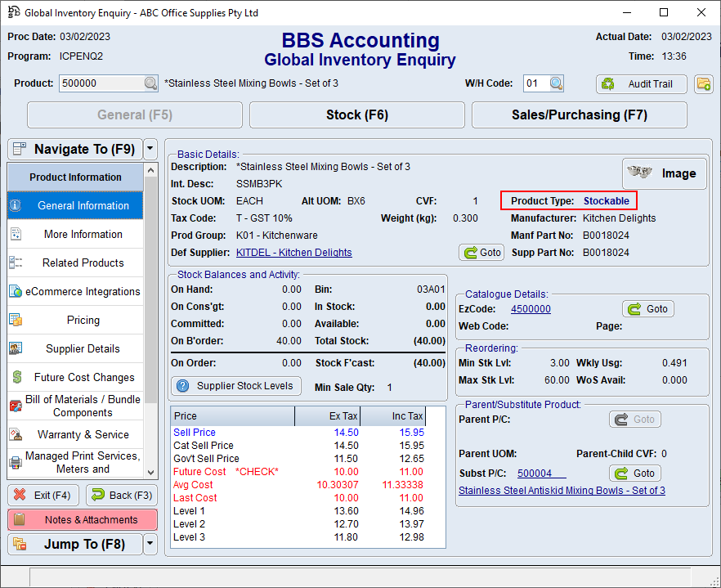Click the red X on Exit (F4)

click(x=21, y=496)
